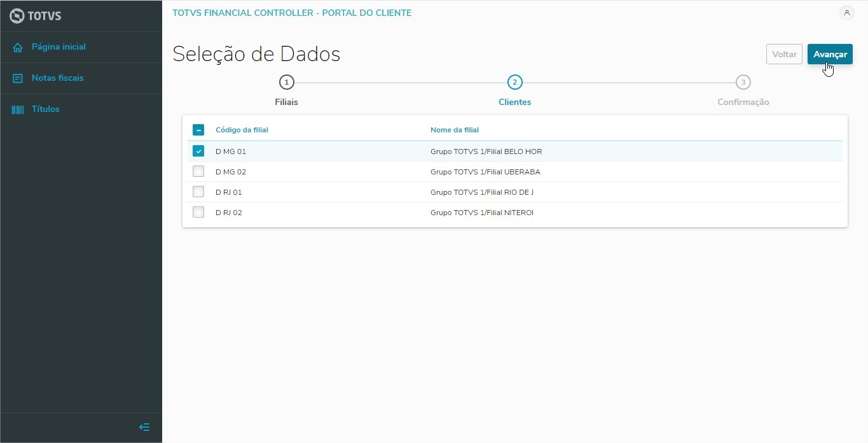Screen dimensions: 868x443
Task: Select the cell Grupo TOTVS 1/Filial RIO DE J
Action: click(482, 192)
